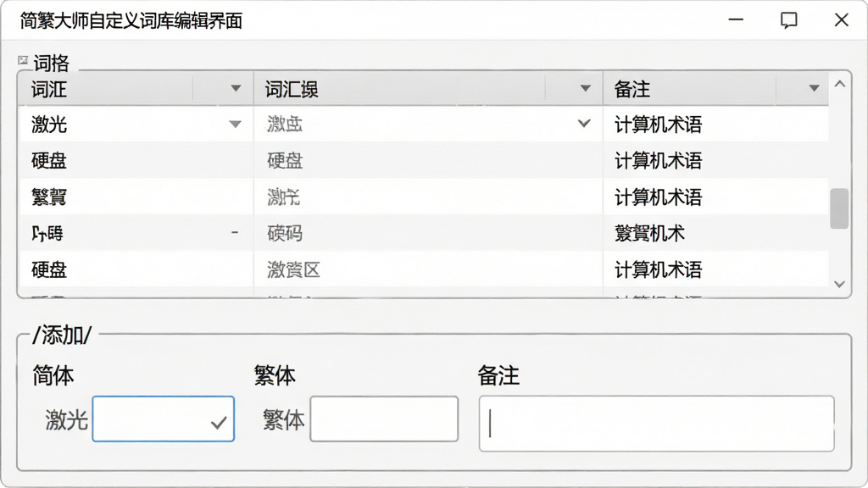Expand the dropdown arrow in the black 激光 cell

[236, 125]
